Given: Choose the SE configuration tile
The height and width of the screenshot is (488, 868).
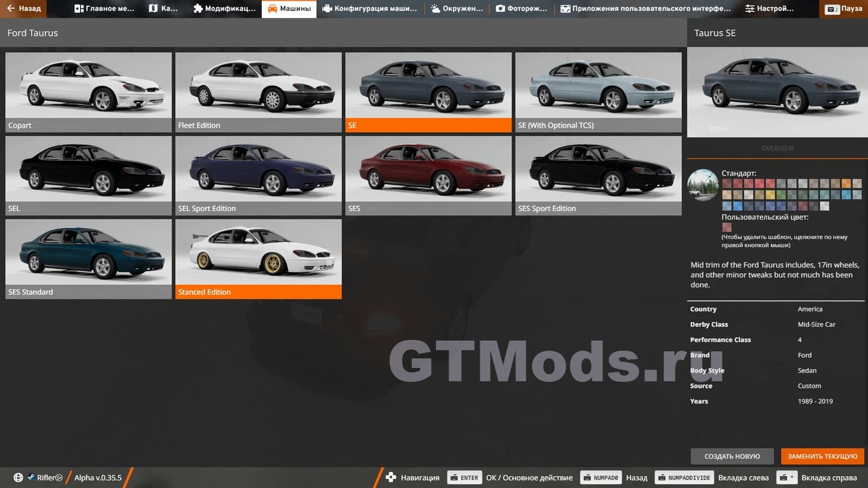Looking at the screenshot, I should pyautogui.click(x=428, y=92).
